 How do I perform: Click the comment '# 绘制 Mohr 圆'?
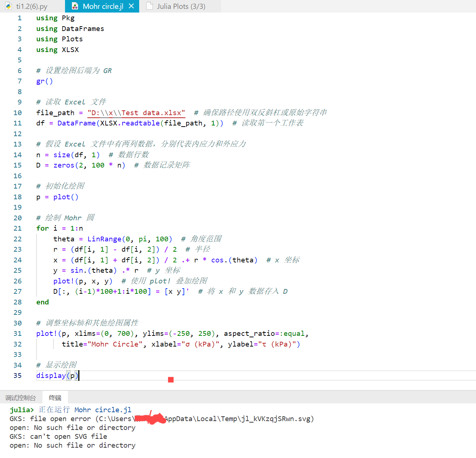65,218
